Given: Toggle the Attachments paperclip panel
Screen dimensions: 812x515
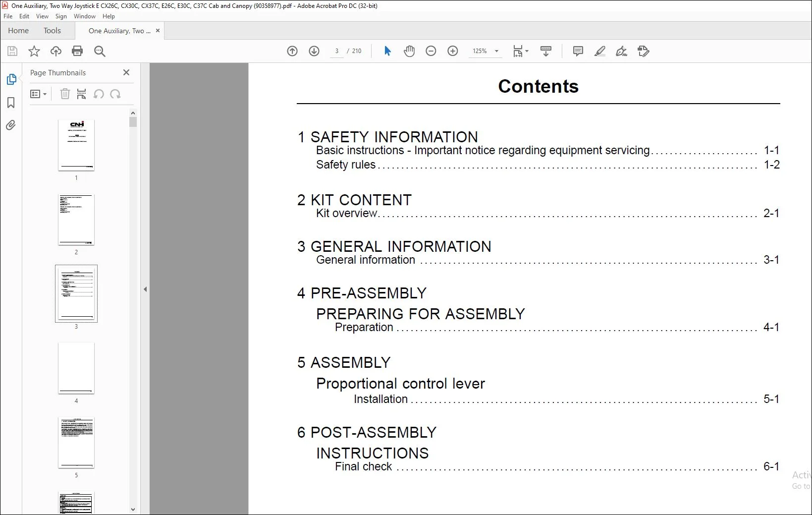Looking at the screenshot, I should (x=11, y=125).
